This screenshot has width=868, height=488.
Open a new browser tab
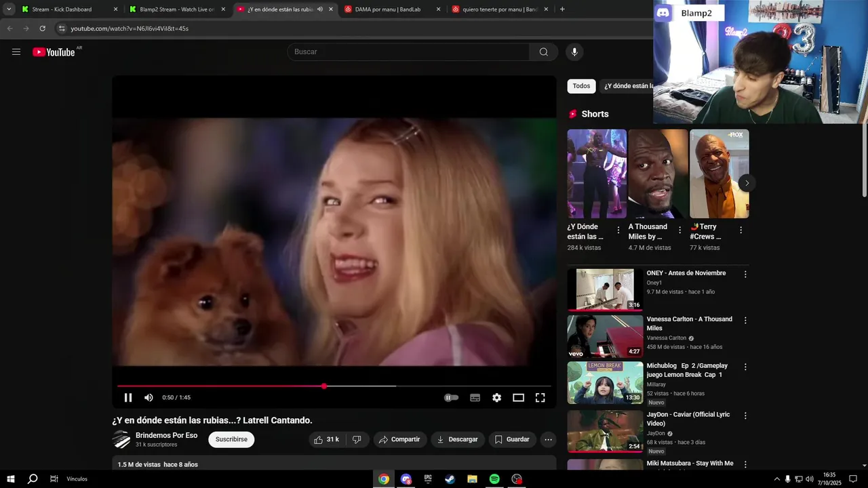pos(562,9)
